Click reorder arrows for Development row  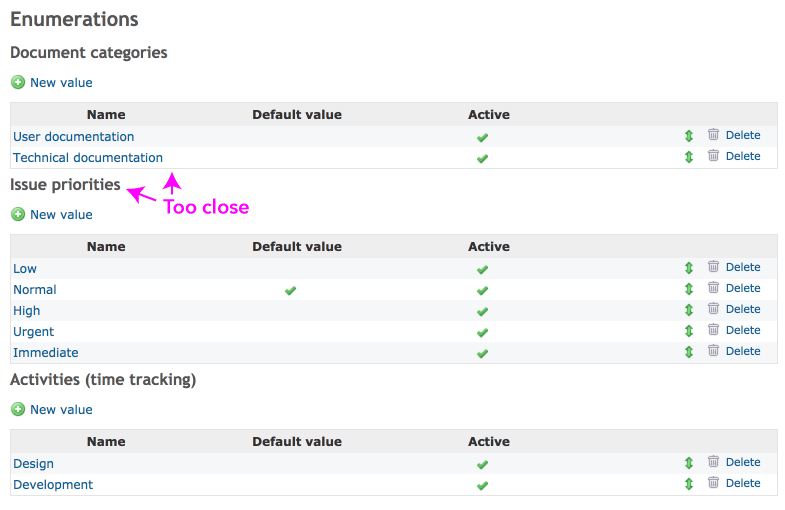689,484
